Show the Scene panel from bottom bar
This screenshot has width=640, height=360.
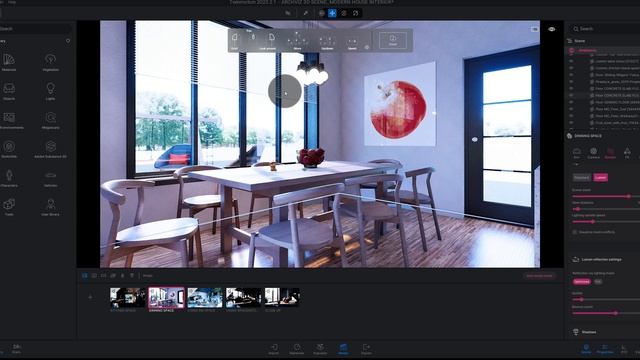click(586, 349)
